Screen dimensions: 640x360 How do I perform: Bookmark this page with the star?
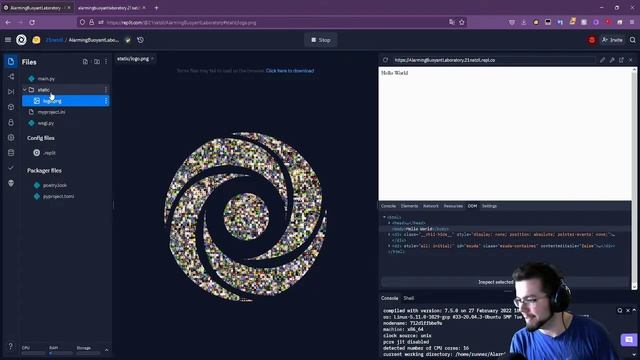tap(462, 22)
